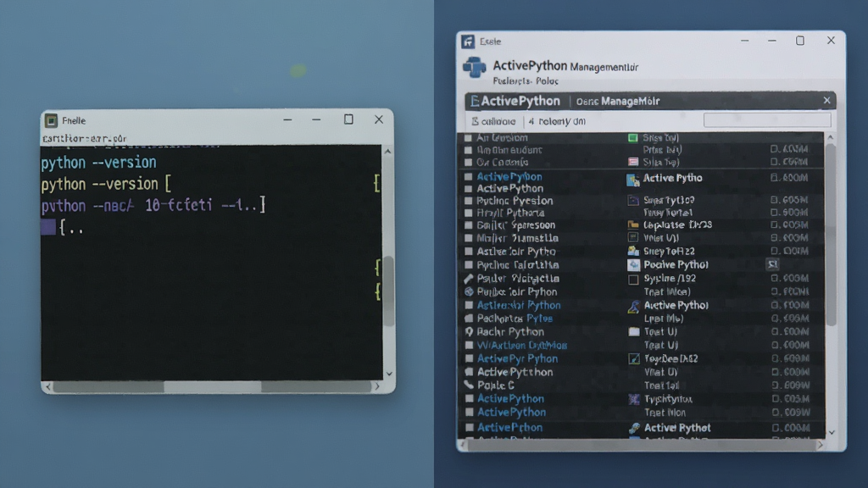Click the manager list's scroll-down arrow
The width and height of the screenshot is (868, 488).
831,433
